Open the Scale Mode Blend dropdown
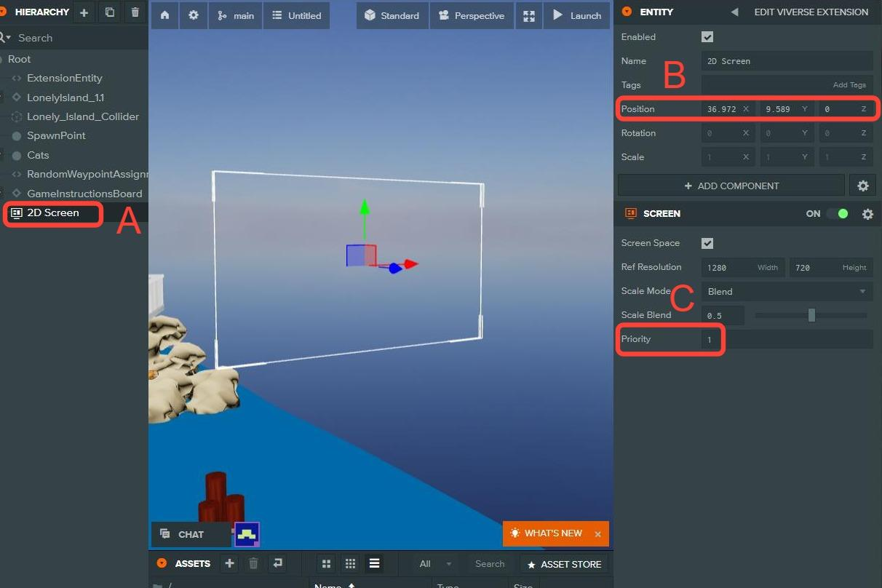This screenshot has height=588, width=882. pyautogui.click(x=787, y=291)
